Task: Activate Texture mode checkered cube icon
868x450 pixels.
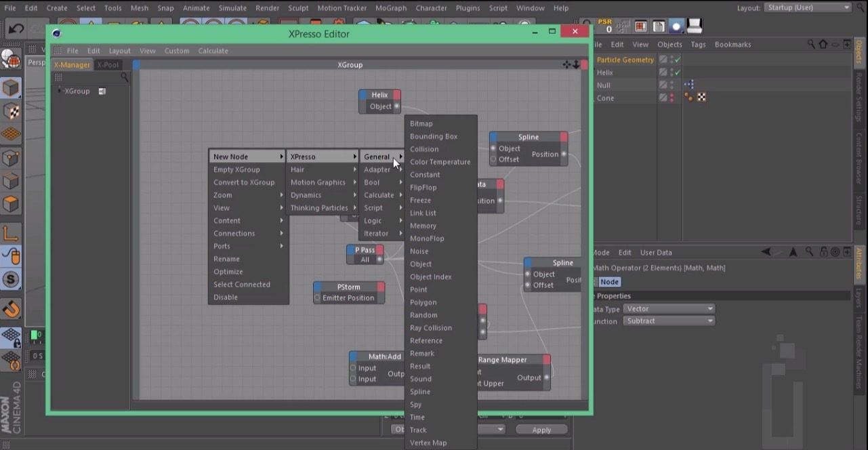Action: click(11, 111)
